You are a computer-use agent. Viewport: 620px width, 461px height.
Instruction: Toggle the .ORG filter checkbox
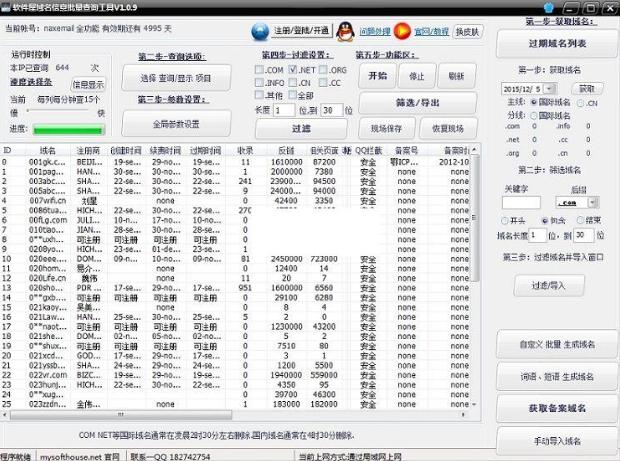click(326, 70)
